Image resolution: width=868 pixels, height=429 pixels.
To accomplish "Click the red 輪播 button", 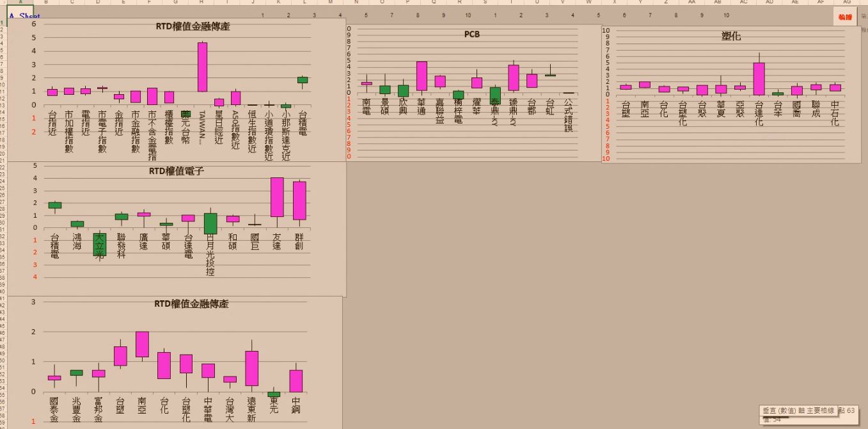I will [x=845, y=17].
